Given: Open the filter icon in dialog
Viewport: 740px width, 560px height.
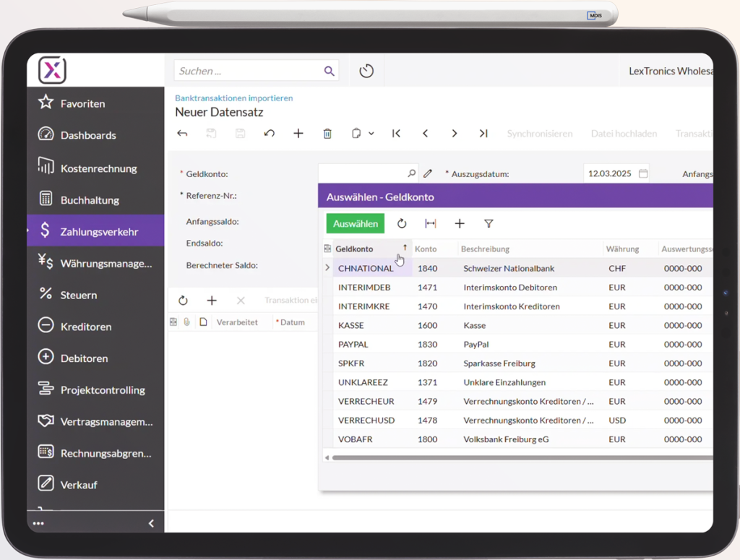Looking at the screenshot, I should coord(489,224).
